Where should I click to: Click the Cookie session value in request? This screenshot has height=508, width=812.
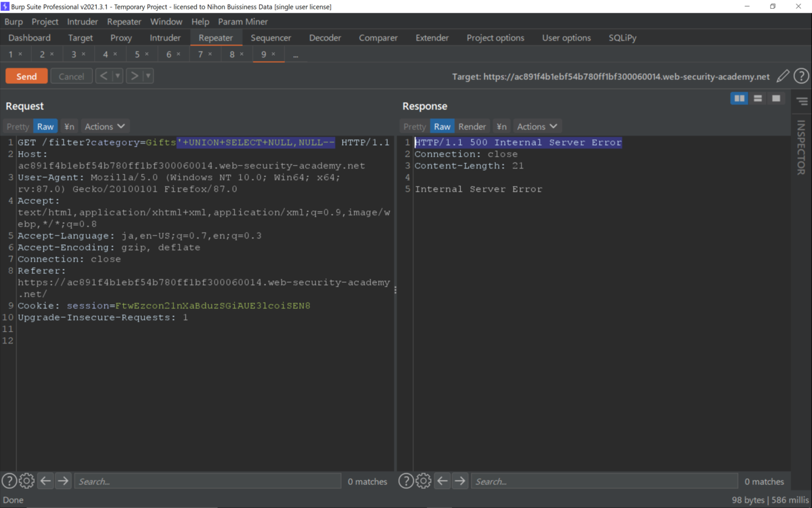pos(212,306)
